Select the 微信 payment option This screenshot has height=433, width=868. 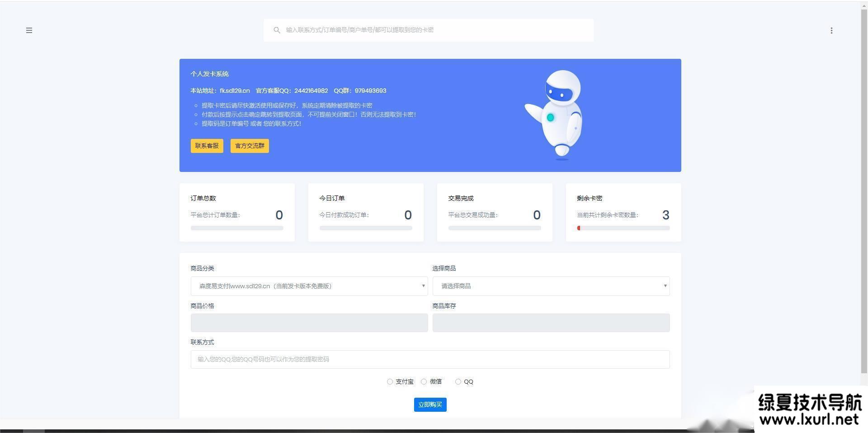click(x=424, y=382)
